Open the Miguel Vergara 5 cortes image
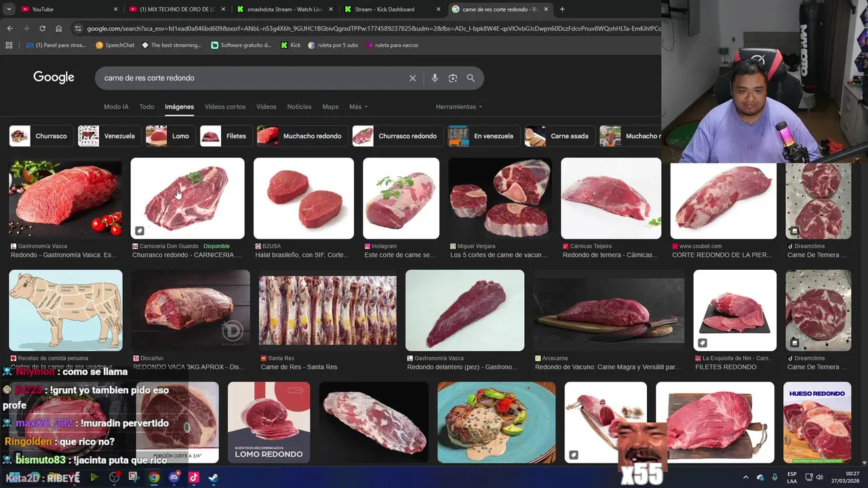The height and width of the screenshot is (488, 868). pyautogui.click(x=500, y=199)
